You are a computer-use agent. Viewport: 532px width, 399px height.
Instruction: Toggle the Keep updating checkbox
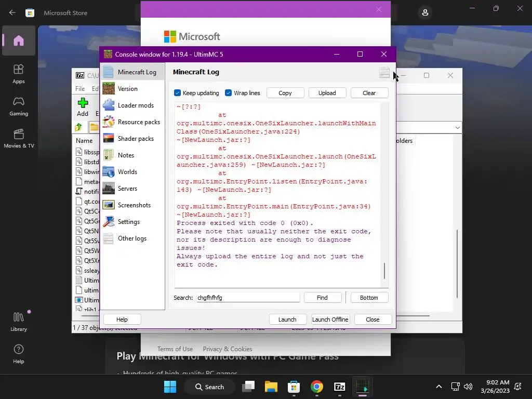(x=178, y=93)
